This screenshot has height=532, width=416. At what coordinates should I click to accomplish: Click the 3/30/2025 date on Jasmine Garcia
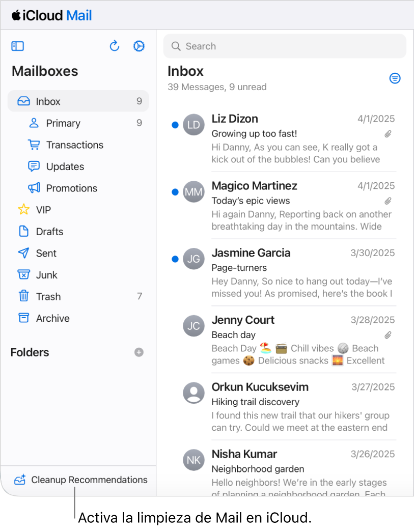click(x=373, y=253)
